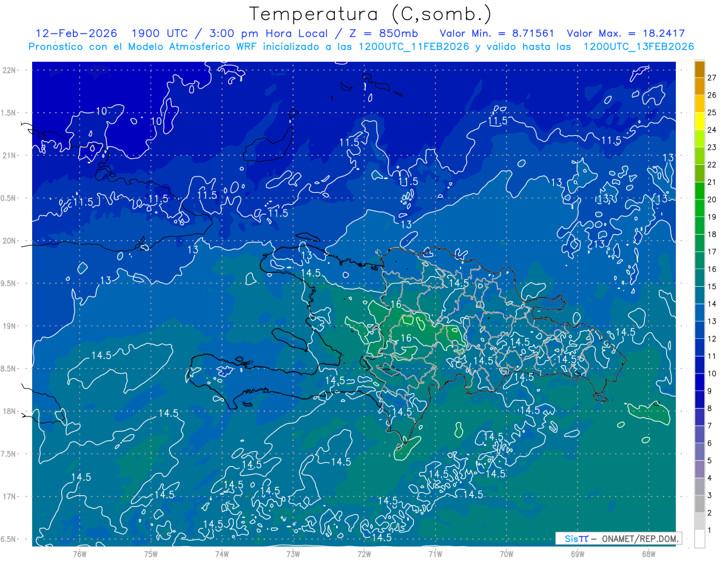The height and width of the screenshot is (562, 728).
Task: Click the '12' label on the color scale
Action: (712, 339)
